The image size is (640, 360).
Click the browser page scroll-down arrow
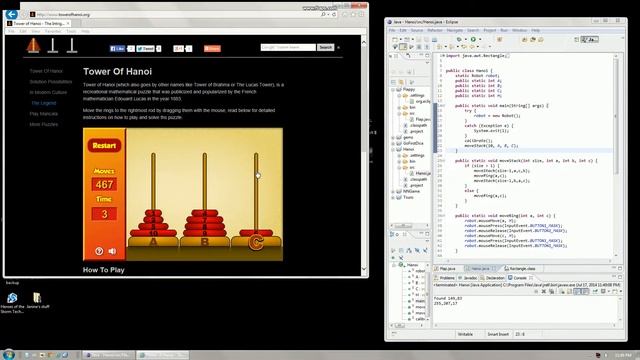click(x=364, y=269)
